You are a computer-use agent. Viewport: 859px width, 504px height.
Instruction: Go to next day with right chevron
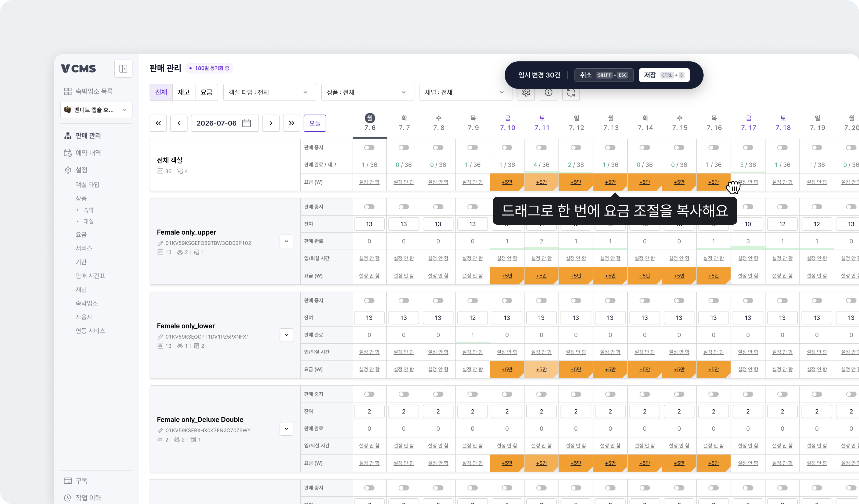pos(271,123)
